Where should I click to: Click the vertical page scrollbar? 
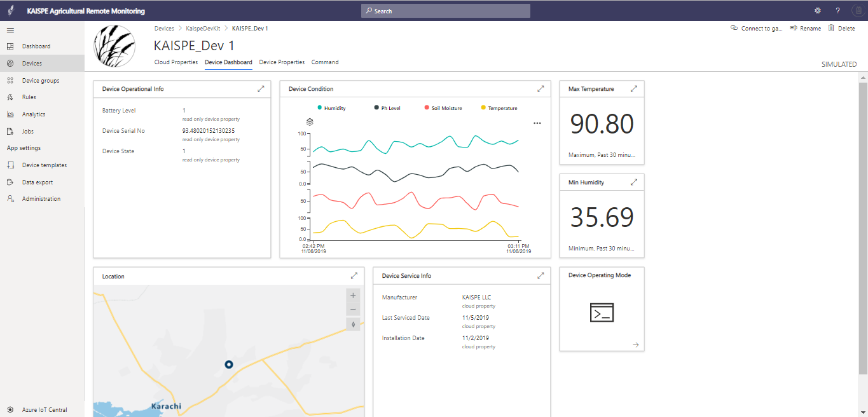(x=863, y=229)
